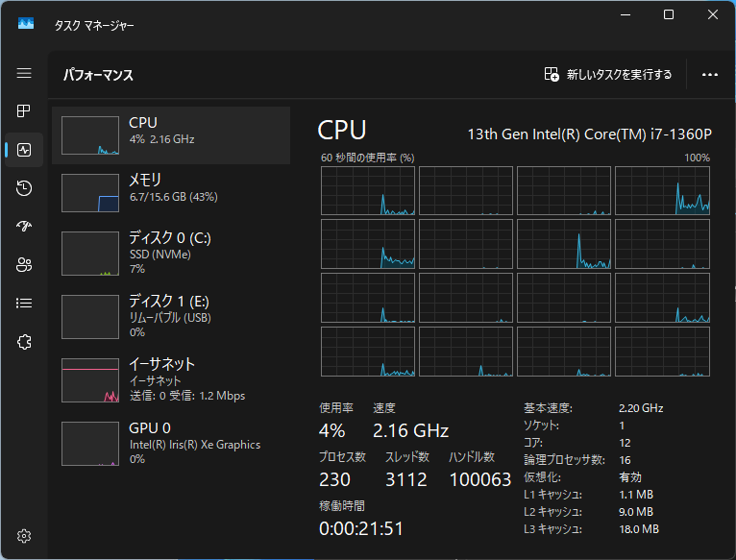Select ディスク 0 (C:) entry
736x560 pixels.
pyautogui.click(x=171, y=253)
